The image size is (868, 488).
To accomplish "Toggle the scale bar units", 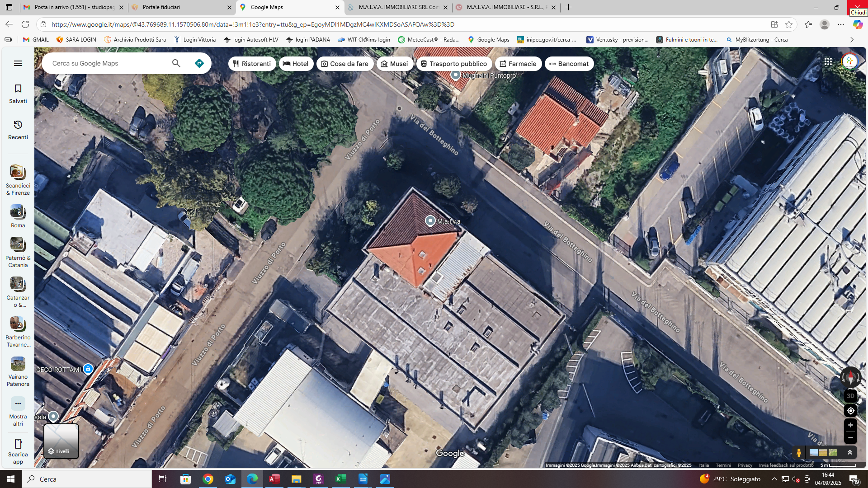I will click(838, 465).
